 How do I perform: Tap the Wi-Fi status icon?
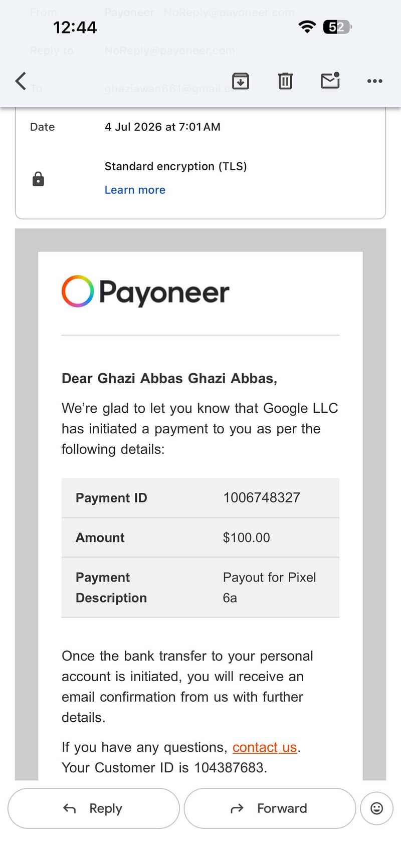tap(307, 27)
